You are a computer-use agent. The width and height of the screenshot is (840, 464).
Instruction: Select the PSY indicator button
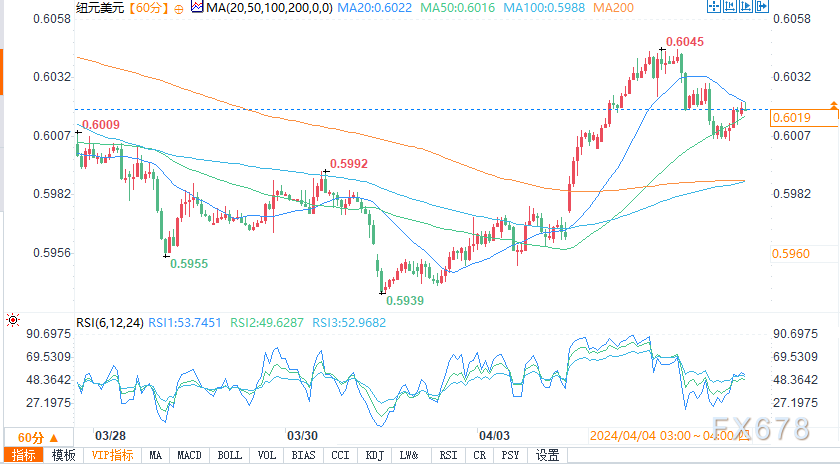click(510, 455)
